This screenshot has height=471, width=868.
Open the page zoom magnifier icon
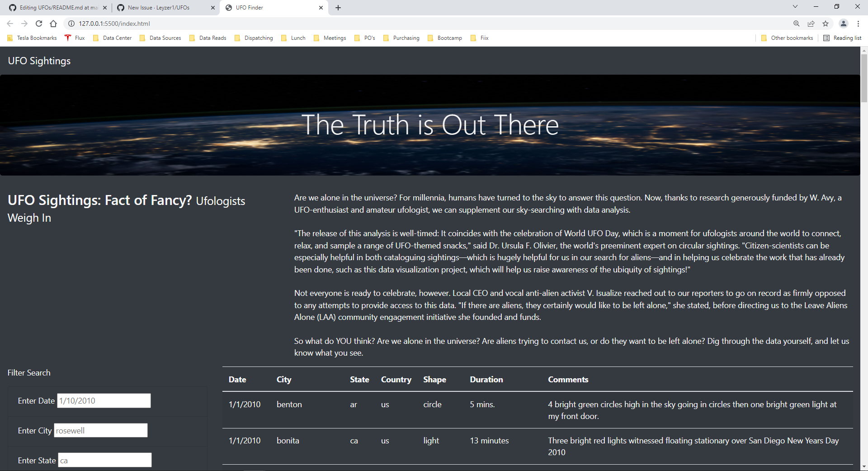796,24
